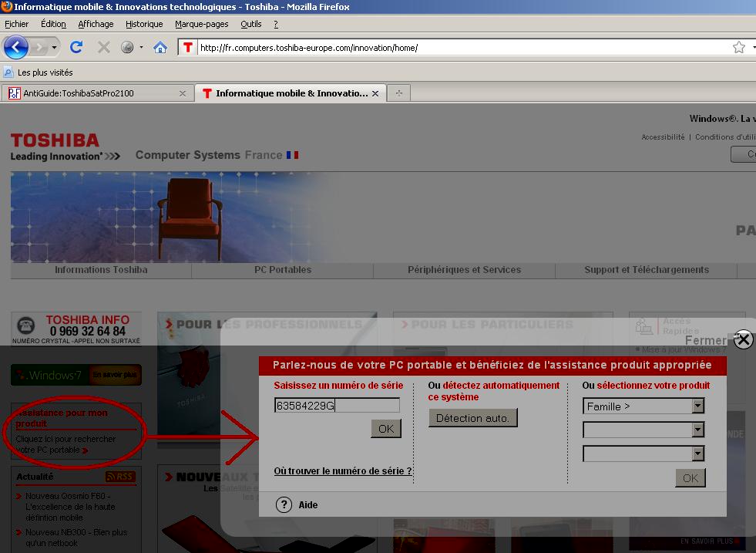Viewport: 756px width, 553px height.
Task: Click the Aide question mark icon
Action: point(284,504)
